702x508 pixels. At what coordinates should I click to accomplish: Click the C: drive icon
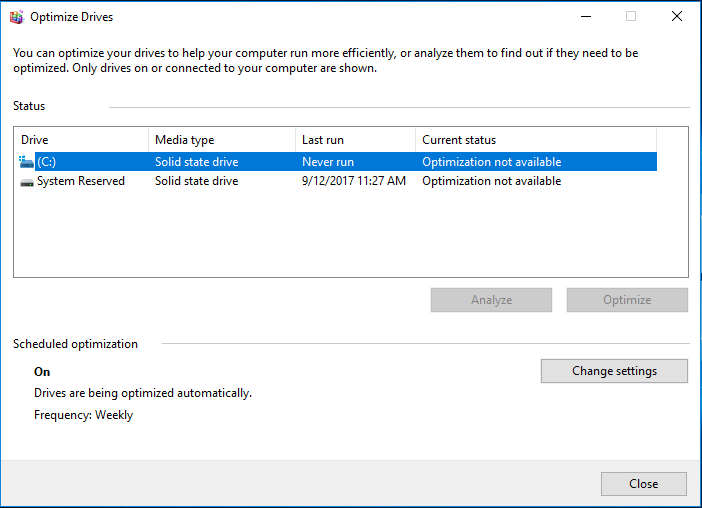click(x=26, y=162)
